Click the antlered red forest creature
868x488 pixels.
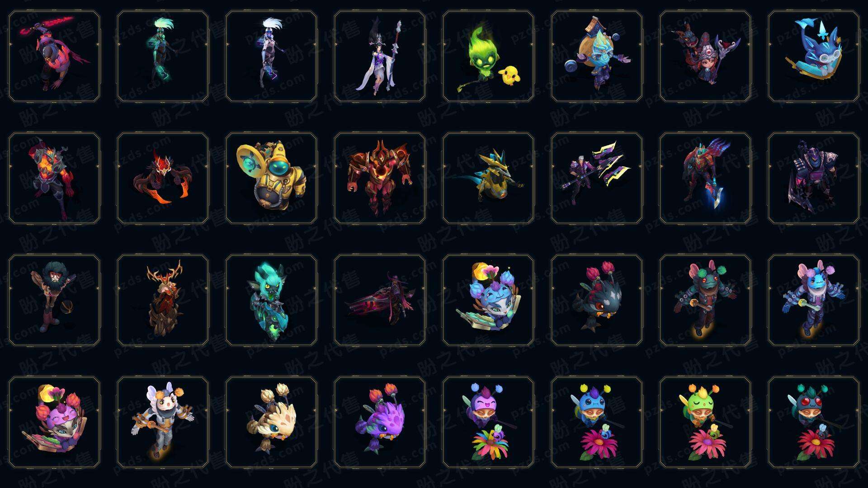163,300
